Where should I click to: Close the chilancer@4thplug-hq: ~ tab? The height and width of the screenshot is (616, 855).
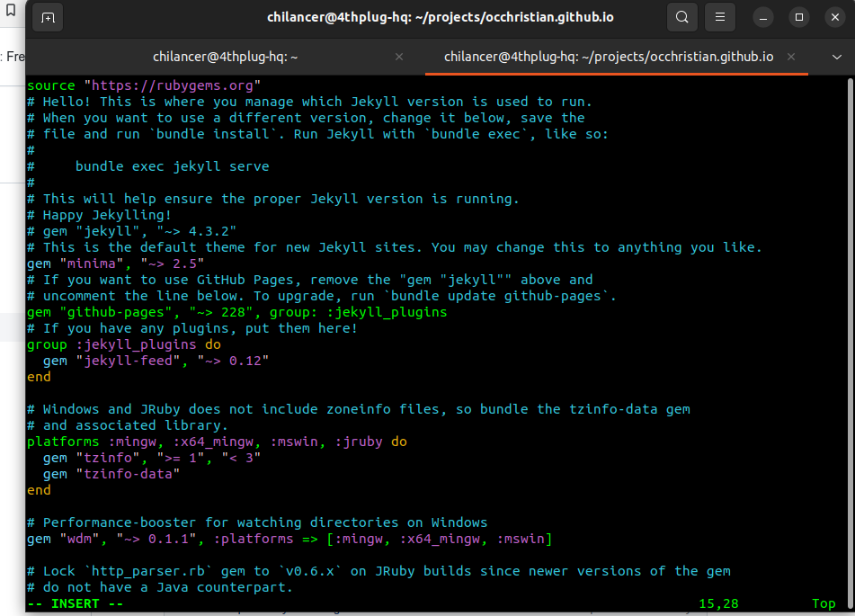click(399, 57)
